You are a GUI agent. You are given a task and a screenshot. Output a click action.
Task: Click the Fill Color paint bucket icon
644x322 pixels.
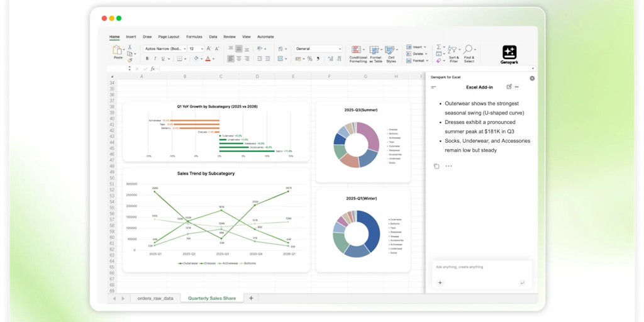click(x=196, y=58)
